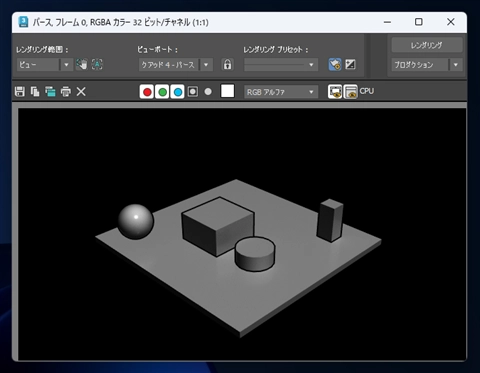
Task: Open the viewport クアッド 4 - パース dropdown
Action: click(x=176, y=65)
